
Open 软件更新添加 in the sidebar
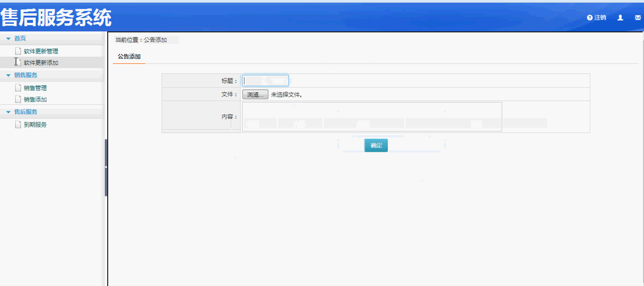pyautogui.click(x=41, y=63)
